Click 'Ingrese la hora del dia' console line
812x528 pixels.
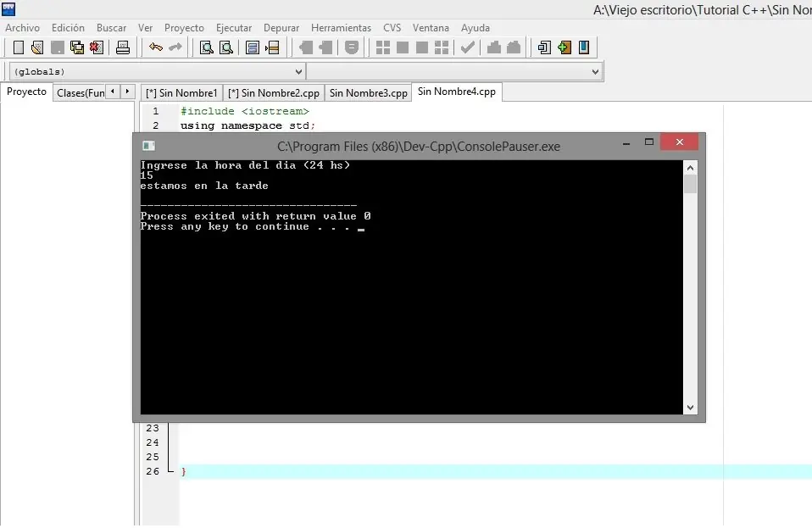pyautogui.click(x=245, y=165)
